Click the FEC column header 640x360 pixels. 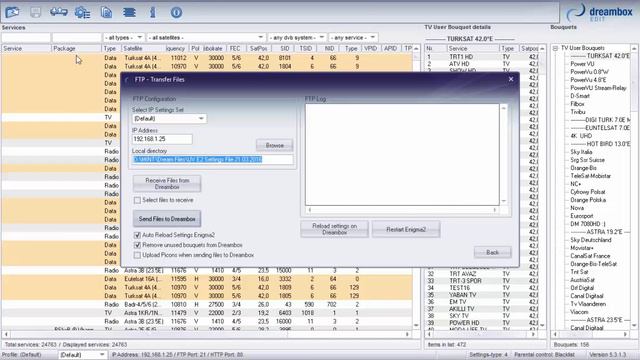[235, 49]
